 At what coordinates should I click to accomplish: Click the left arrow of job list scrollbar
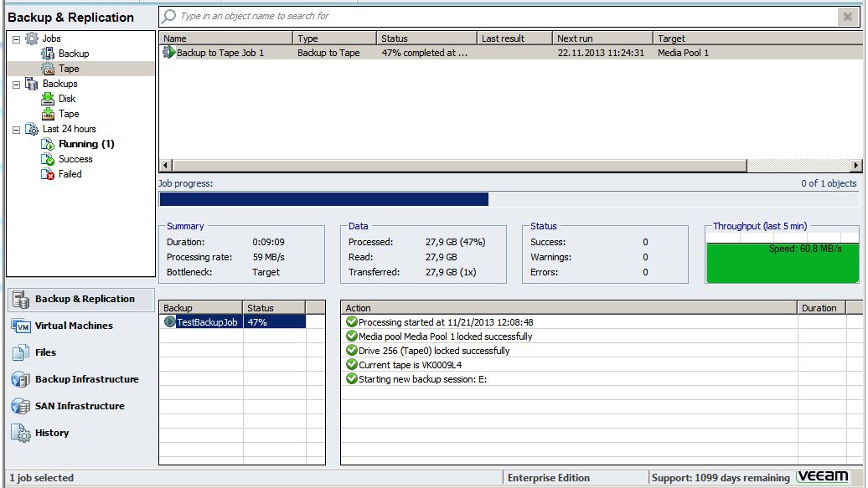tap(166, 166)
